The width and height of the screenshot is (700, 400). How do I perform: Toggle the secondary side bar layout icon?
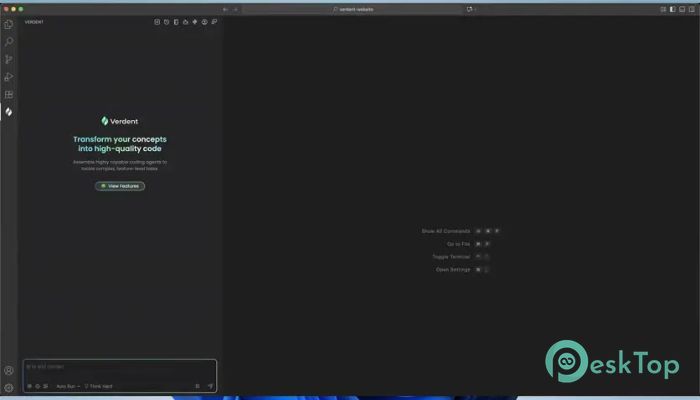pyautogui.click(x=692, y=9)
